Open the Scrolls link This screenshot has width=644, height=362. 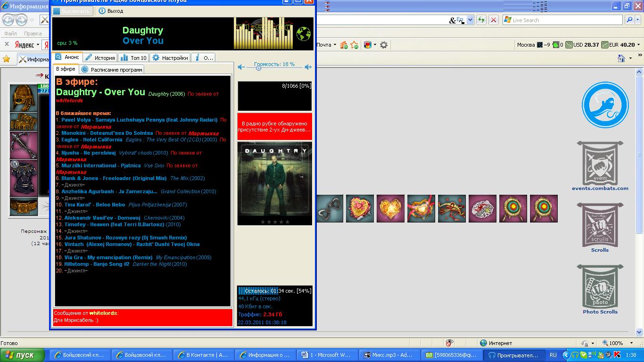(600, 250)
